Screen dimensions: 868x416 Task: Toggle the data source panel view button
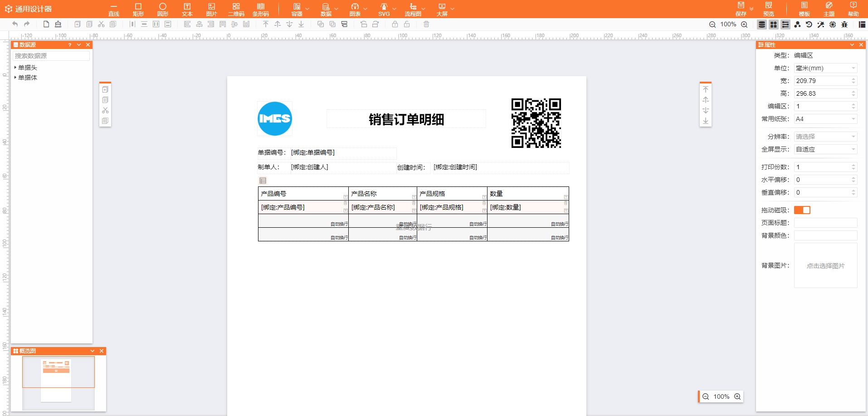pos(762,24)
